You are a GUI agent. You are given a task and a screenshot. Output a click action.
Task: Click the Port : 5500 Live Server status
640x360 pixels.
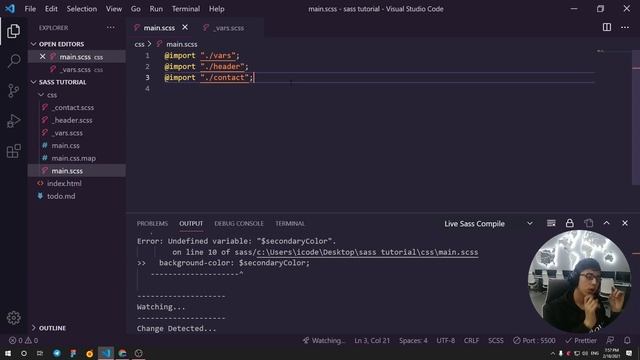534,340
